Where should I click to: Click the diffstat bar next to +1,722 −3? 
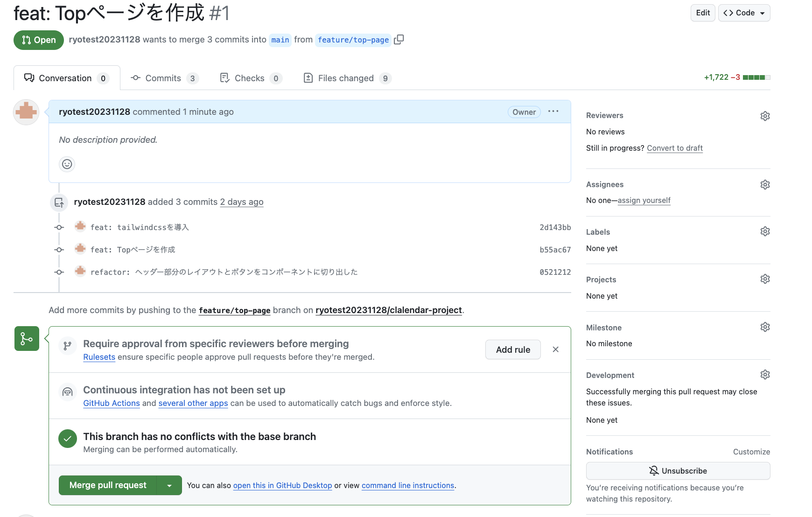point(756,77)
